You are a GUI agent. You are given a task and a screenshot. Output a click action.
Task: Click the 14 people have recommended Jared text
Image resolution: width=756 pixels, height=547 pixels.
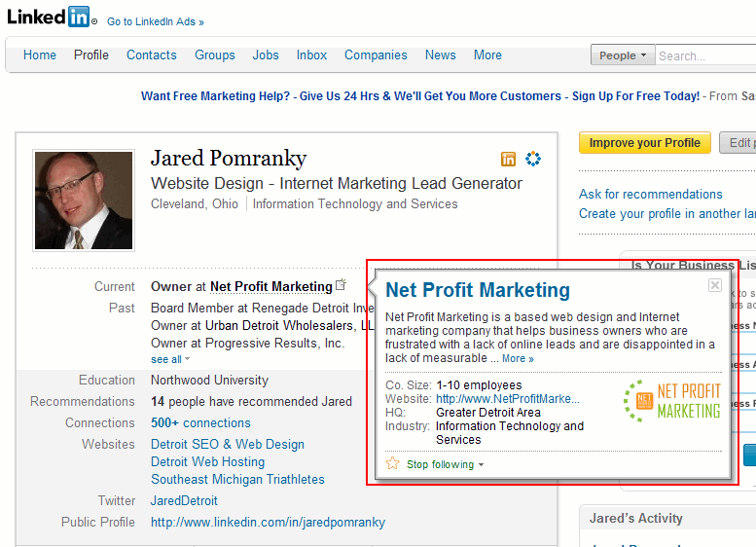251,401
